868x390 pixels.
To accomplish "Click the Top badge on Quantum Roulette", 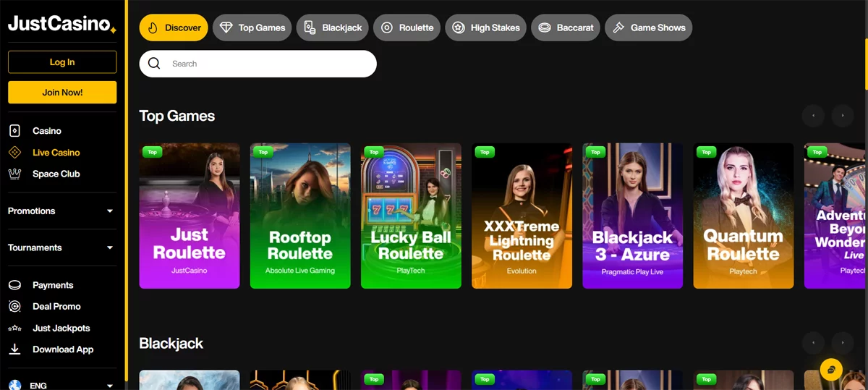I will coord(706,152).
